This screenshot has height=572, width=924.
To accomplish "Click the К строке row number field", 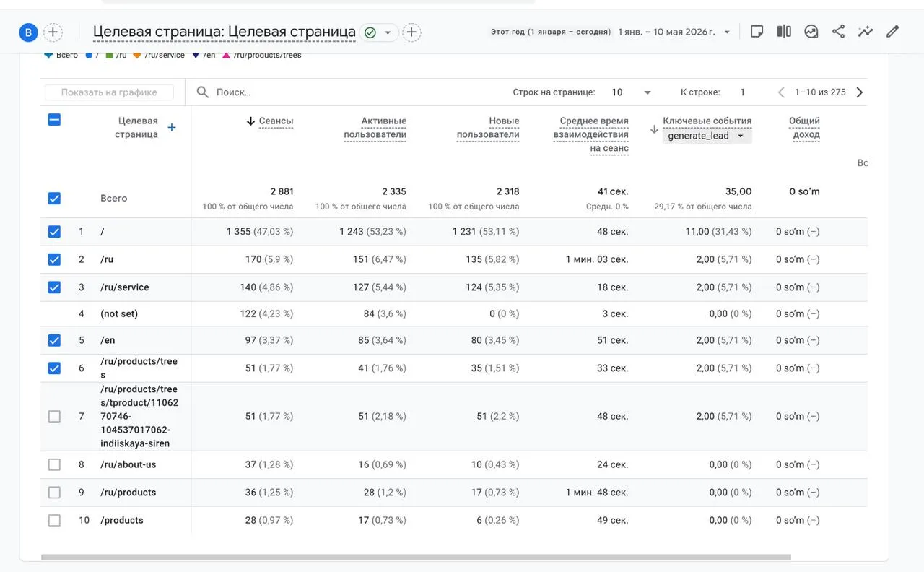I will [742, 92].
